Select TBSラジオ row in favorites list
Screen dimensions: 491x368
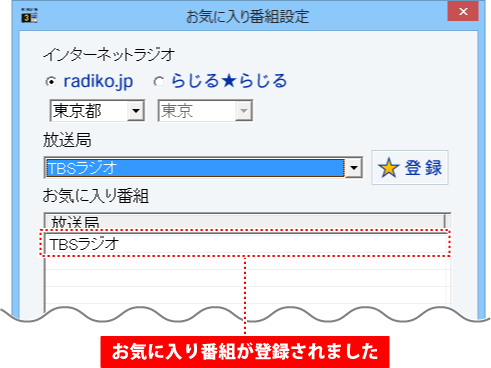point(246,244)
